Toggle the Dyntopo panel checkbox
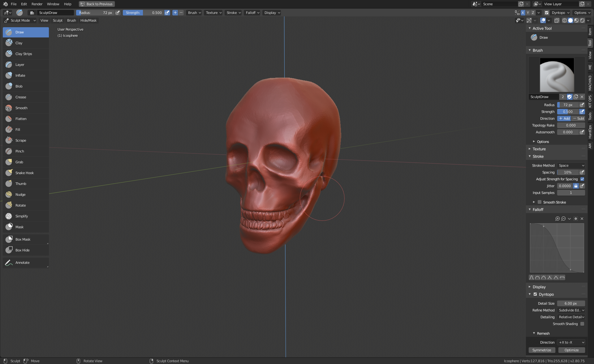 click(535, 294)
